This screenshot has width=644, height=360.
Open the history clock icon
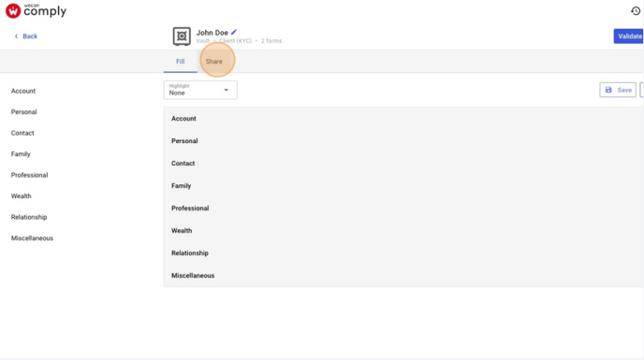pos(636,10)
